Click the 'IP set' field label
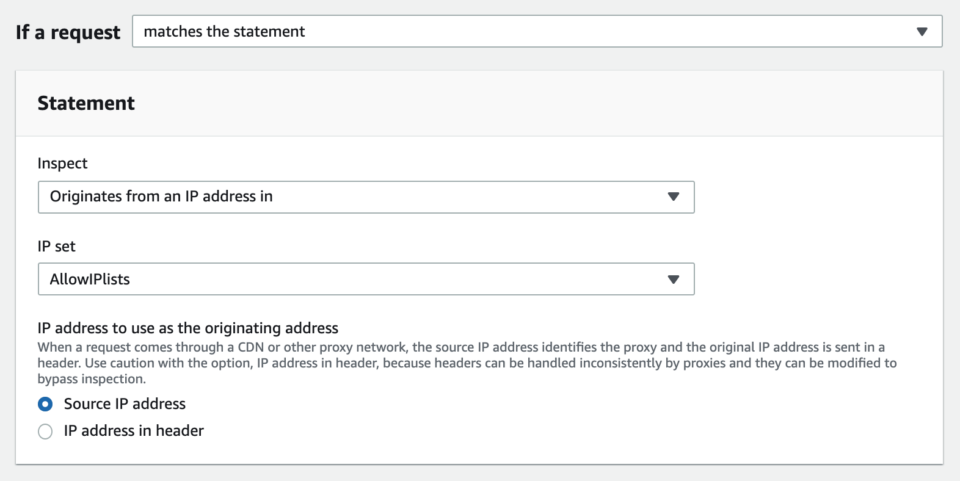Screen dimensions: 960x481 (56, 246)
